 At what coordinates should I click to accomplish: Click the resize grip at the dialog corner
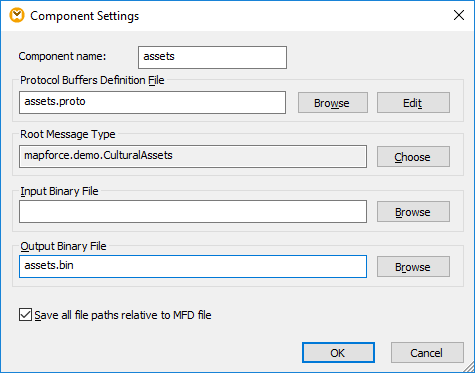468,366
